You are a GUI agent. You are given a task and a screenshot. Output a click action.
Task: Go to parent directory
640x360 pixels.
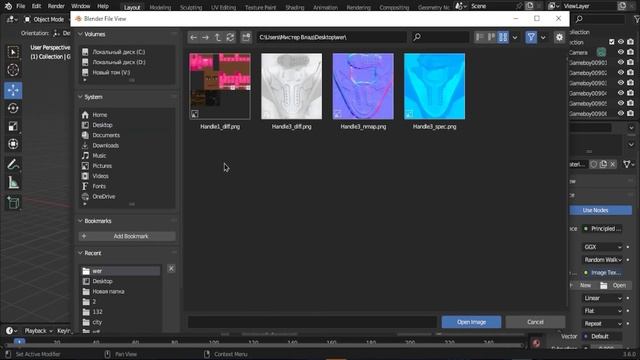[218, 37]
